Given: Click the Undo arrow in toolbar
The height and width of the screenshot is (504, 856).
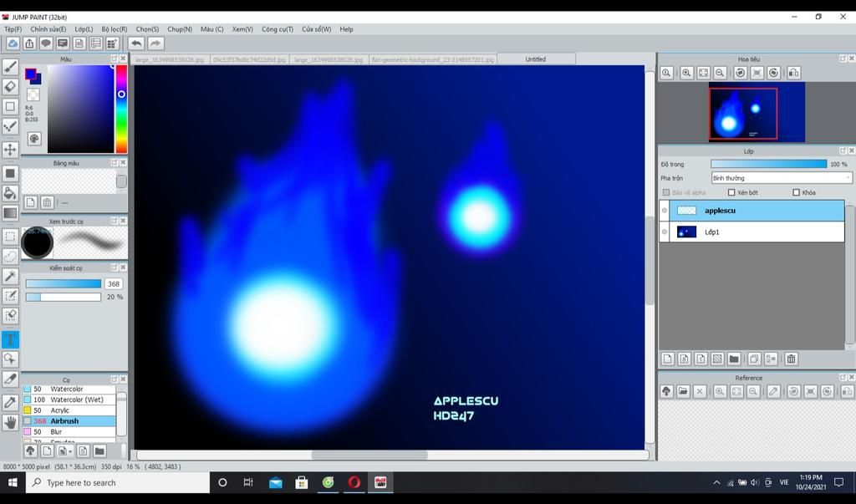Looking at the screenshot, I should [136, 43].
